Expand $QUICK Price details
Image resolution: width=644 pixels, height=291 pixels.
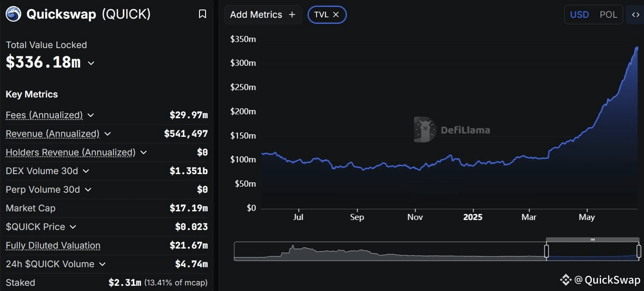[x=73, y=227]
